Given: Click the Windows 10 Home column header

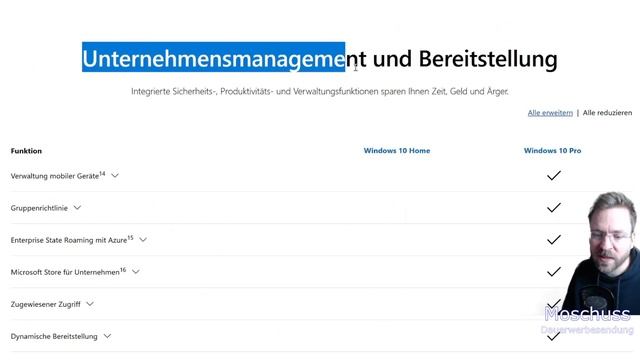Looking at the screenshot, I should [x=397, y=151].
